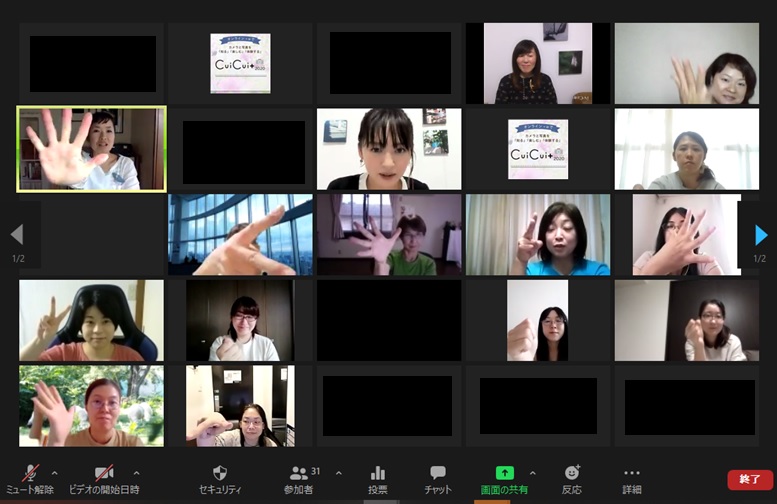Select the video tile showing a gaming chair
The height and width of the screenshot is (504, 777).
click(91, 320)
